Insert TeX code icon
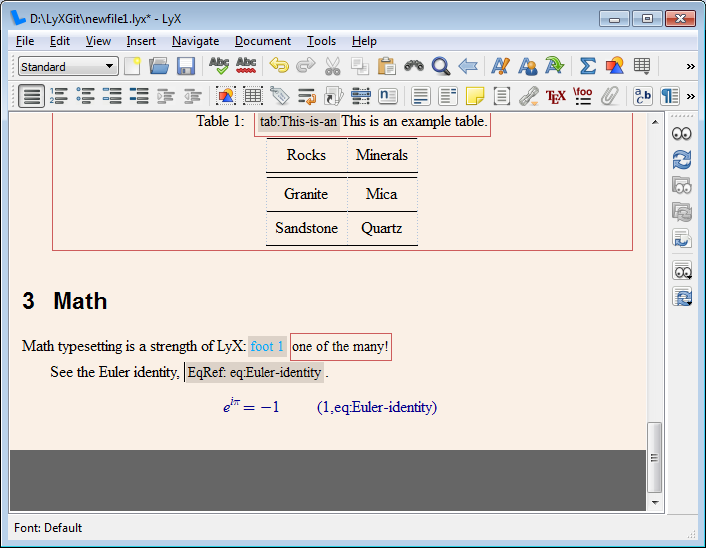This screenshot has height=548, width=706. [x=556, y=96]
